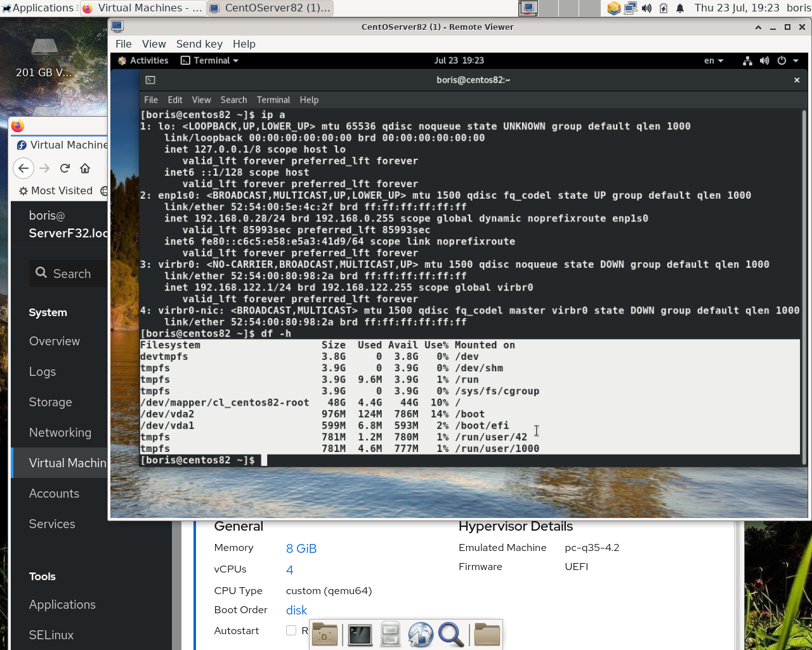This screenshot has width=812, height=650.
Task: Reload the page with Firefox refresh icon
Action: coord(64,168)
